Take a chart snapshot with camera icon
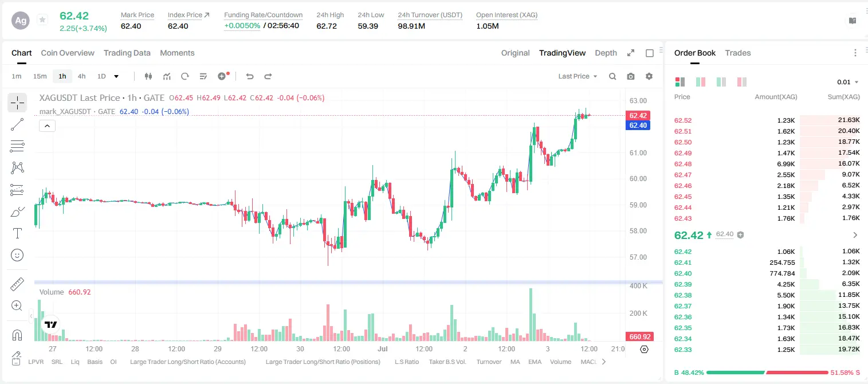 631,76
